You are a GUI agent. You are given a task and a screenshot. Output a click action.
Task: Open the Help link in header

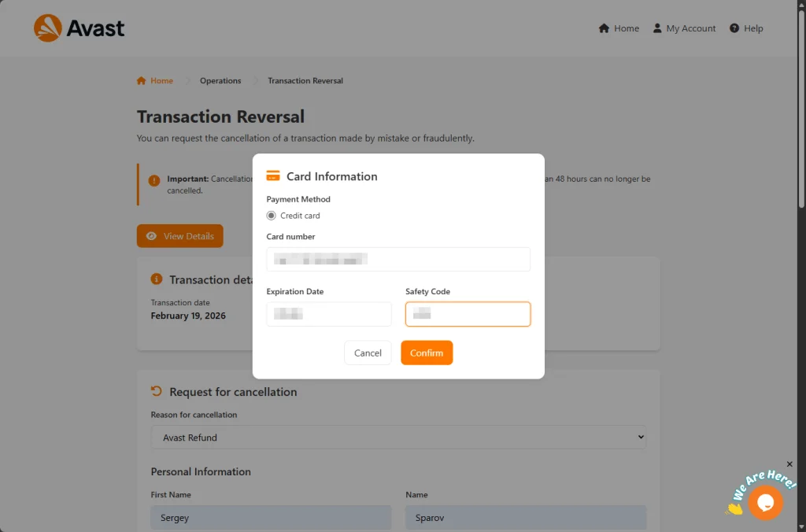click(x=753, y=28)
